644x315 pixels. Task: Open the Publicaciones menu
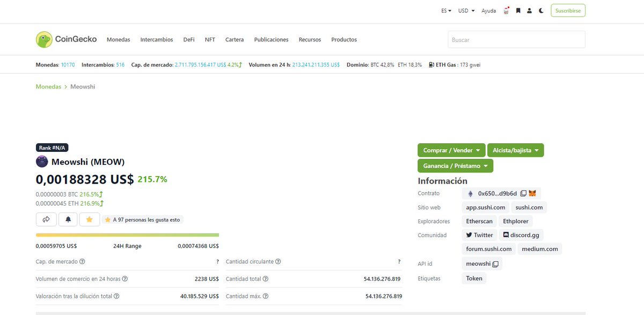271,40
